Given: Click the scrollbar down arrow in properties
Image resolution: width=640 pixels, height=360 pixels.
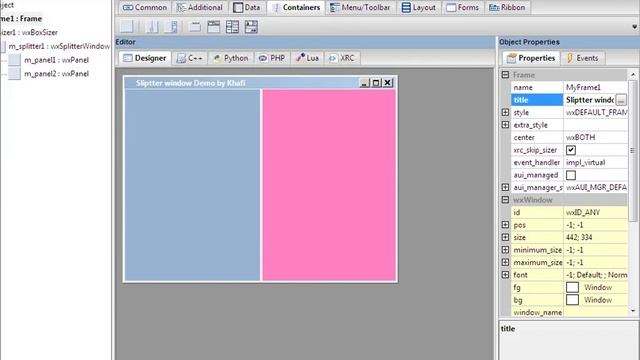Looking at the screenshot, I should pos(633,311).
